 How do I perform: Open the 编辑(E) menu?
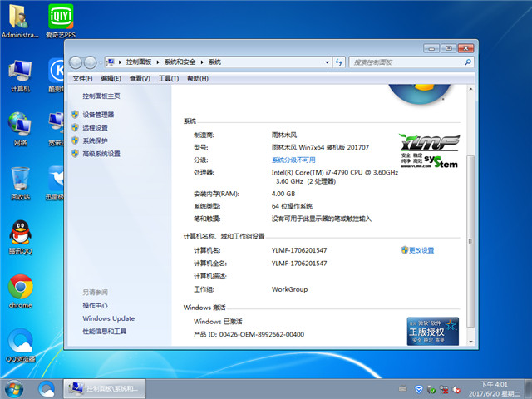point(111,79)
